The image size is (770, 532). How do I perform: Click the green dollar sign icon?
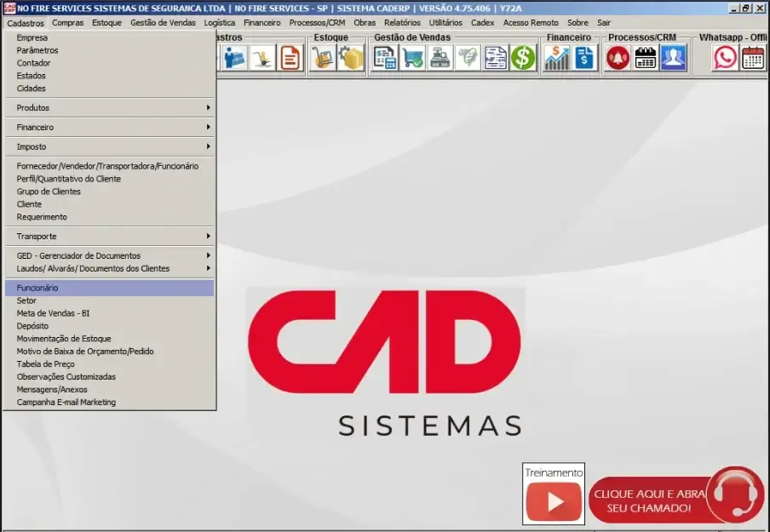pos(522,58)
